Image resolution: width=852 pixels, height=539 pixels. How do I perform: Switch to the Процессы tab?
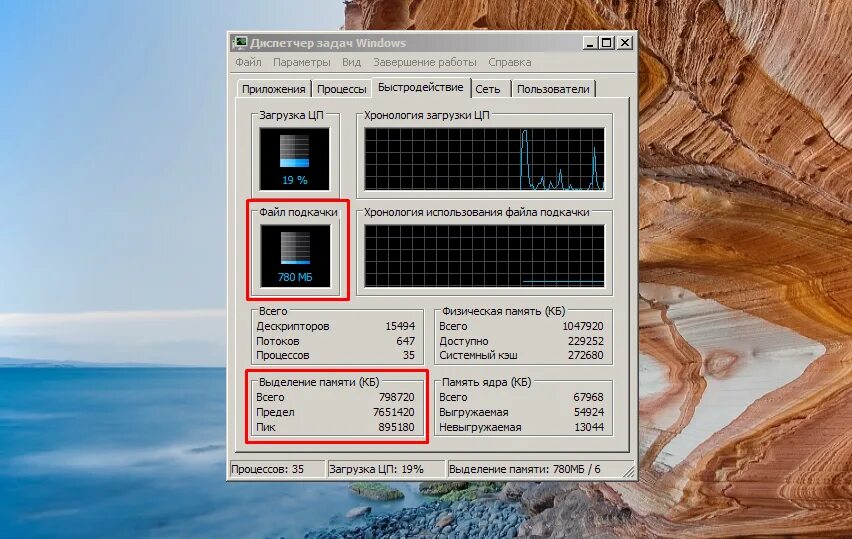pyautogui.click(x=342, y=89)
